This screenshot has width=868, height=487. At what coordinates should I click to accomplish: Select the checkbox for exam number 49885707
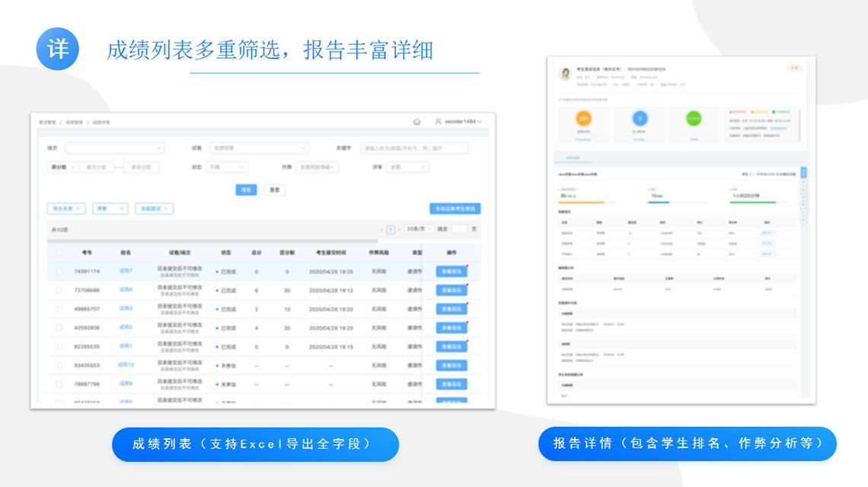point(59,309)
